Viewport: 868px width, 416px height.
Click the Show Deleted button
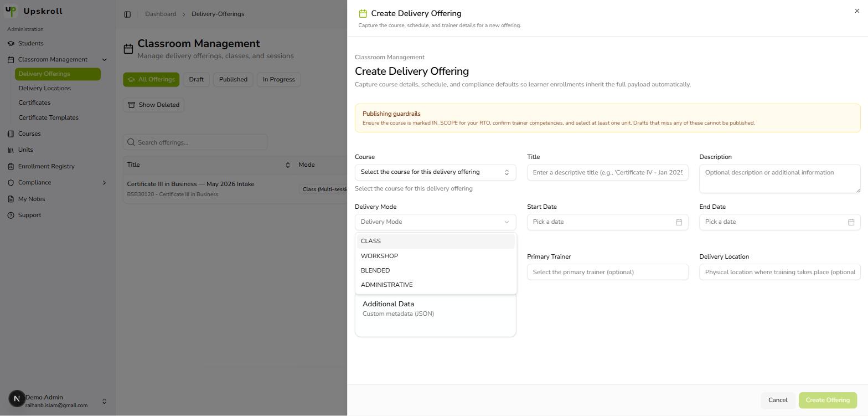[153, 105]
